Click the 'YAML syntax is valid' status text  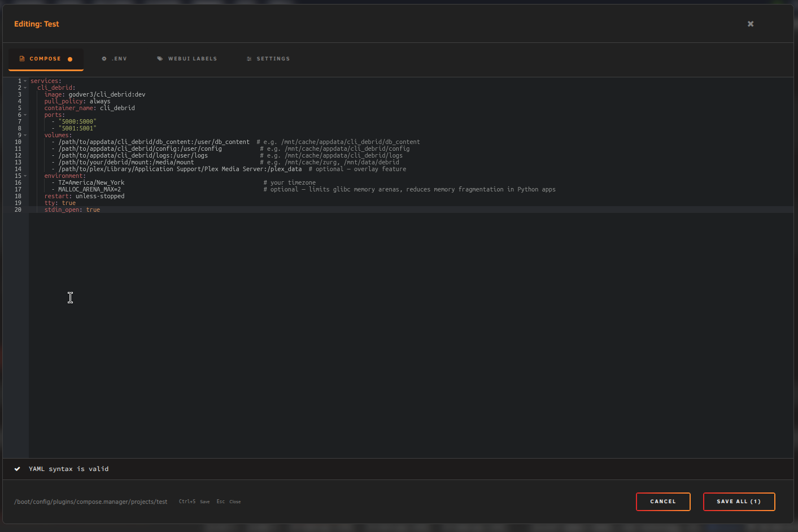(69, 469)
